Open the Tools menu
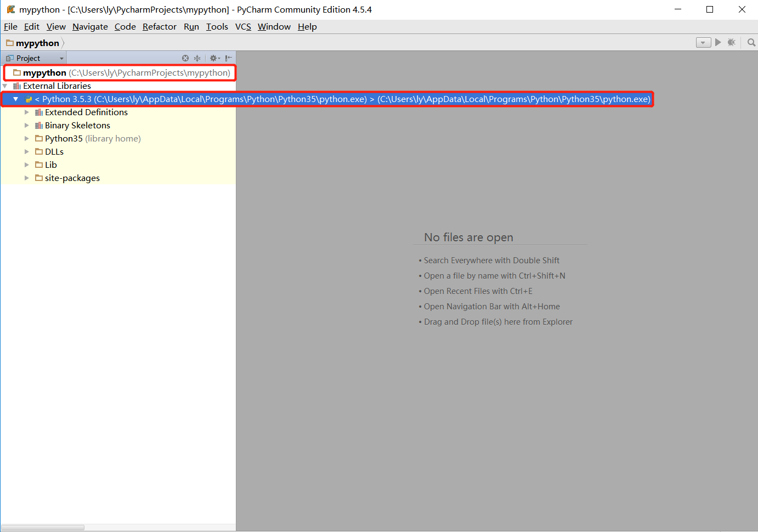 coord(217,26)
